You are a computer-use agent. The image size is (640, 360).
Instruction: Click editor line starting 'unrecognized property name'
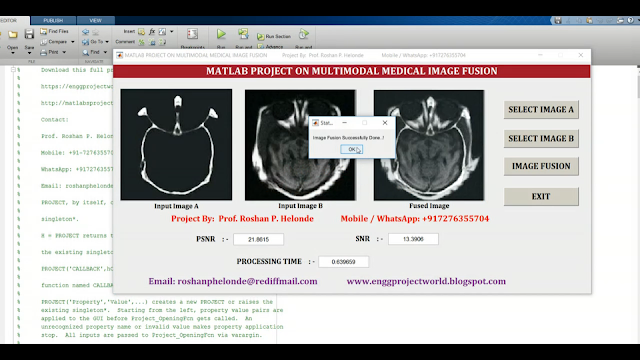pyautogui.click(x=162, y=327)
